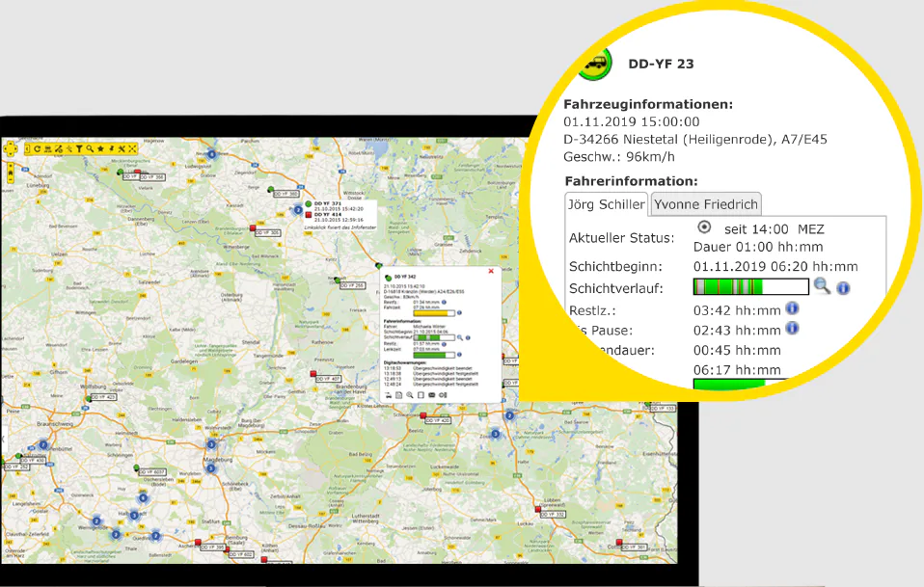
Task: Click the DD YF 423 label near Wolfsburg
Action: pyautogui.click(x=103, y=397)
